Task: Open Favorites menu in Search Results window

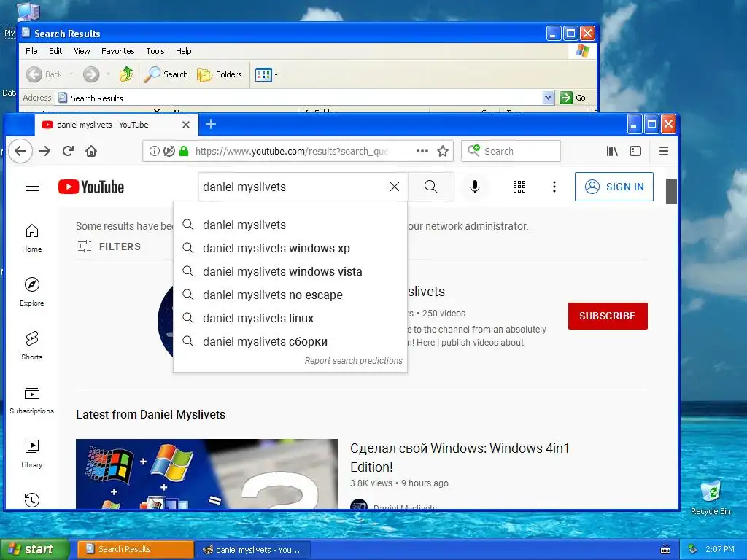Action: 117,51
